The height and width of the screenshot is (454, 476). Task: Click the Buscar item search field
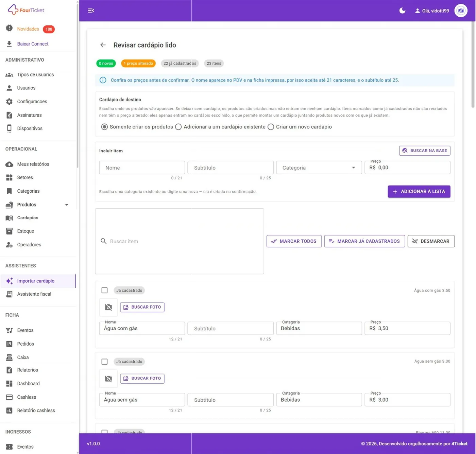click(180, 241)
